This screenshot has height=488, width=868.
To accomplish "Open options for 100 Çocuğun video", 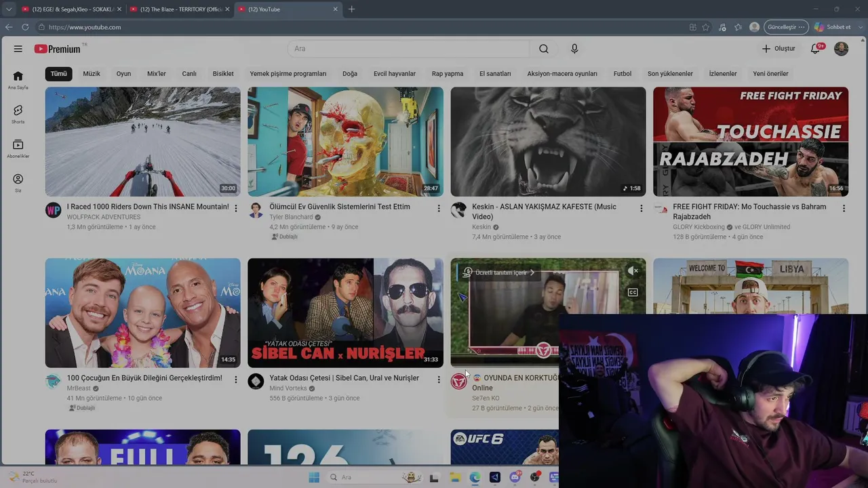I will coord(235,380).
